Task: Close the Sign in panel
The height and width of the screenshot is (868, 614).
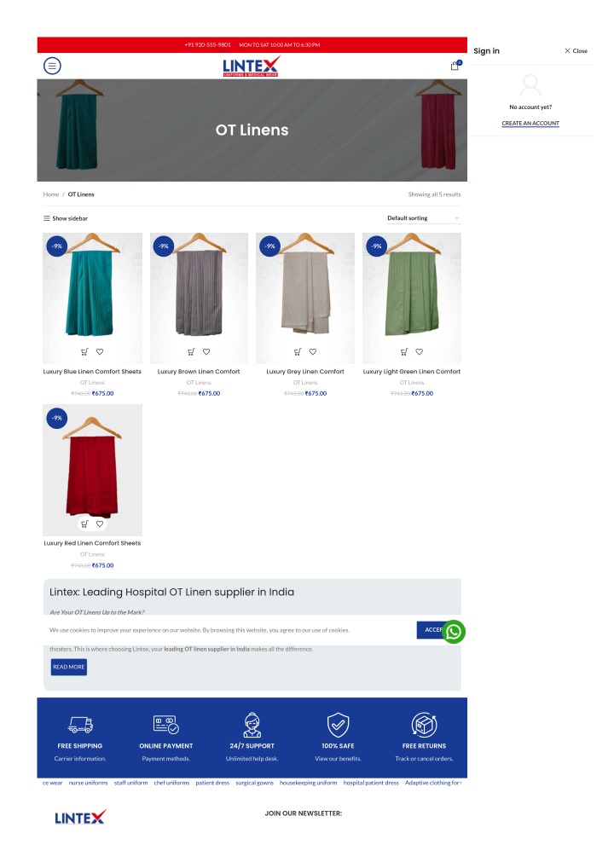Action: 576,51
